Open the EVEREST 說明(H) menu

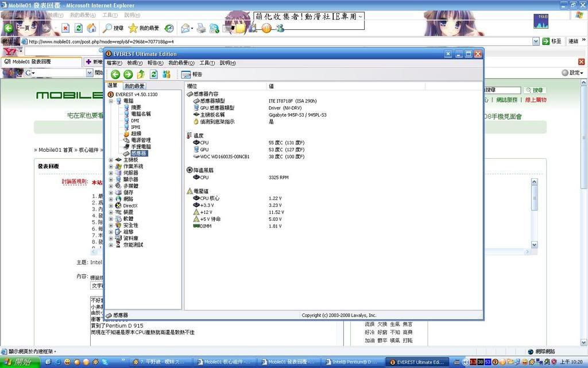[x=227, y=63]
